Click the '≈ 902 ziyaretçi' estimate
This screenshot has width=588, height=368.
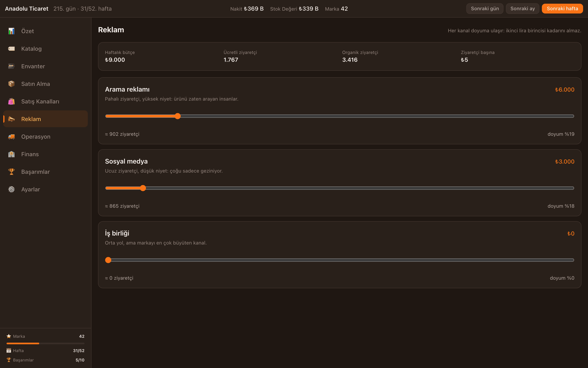122,134
